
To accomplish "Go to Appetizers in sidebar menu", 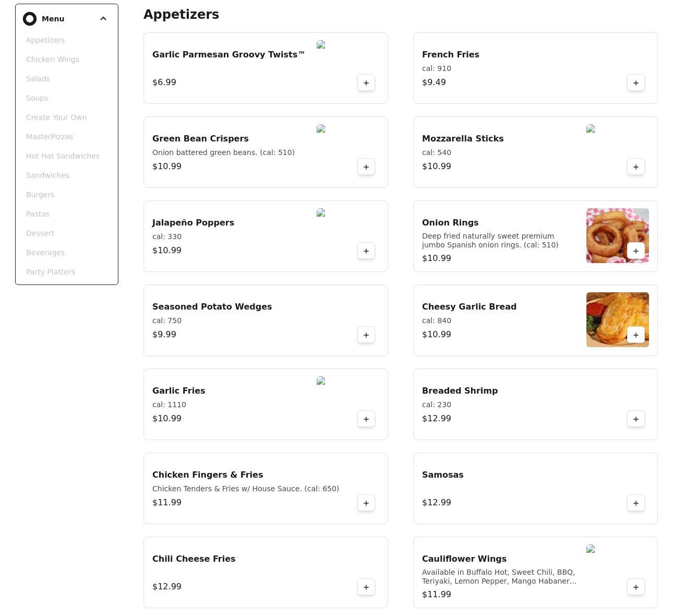I will (x=45, y=40).
